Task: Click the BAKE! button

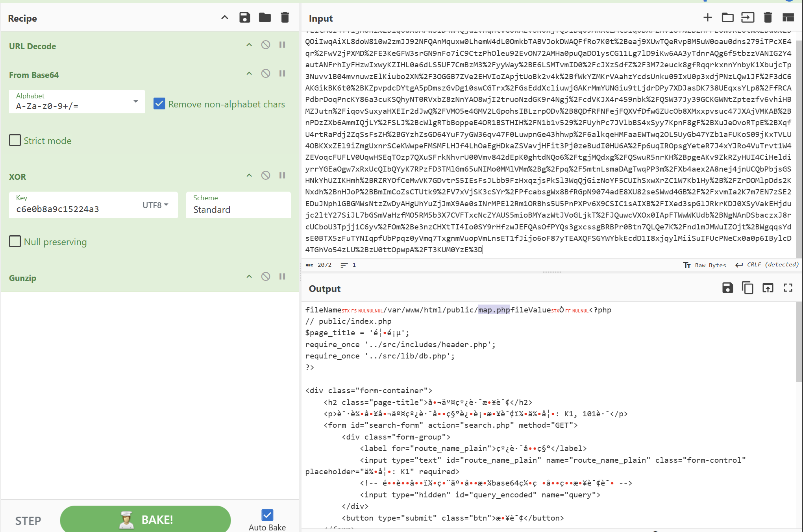Action: coord(145,519)
